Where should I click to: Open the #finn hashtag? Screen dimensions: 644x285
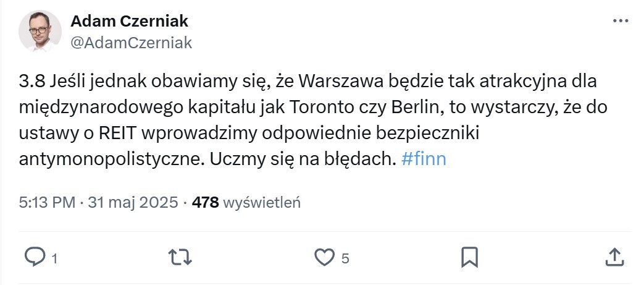pyautogui.click(x=424, y=159)
